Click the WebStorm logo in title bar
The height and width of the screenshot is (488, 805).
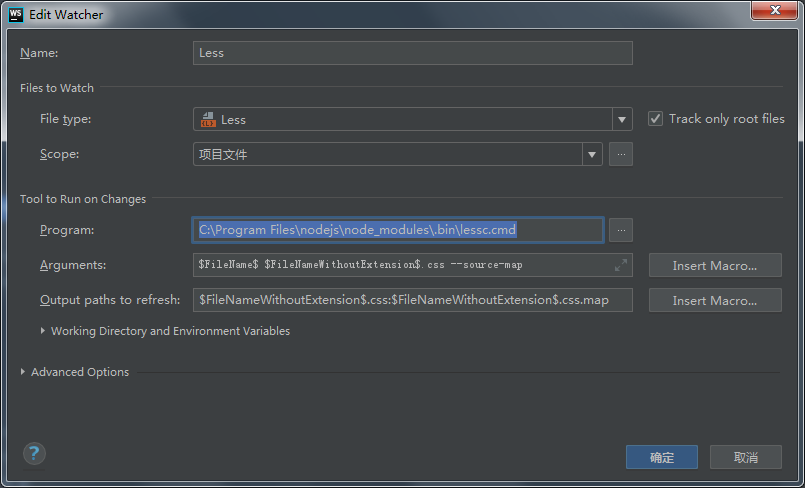point(15,14)
